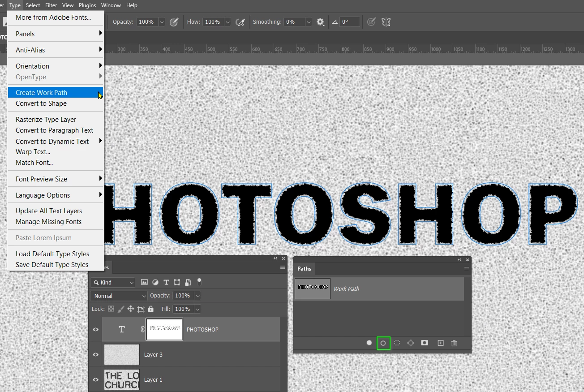
Task: Fill path with foreground color icon
Action: click(369, 343)
